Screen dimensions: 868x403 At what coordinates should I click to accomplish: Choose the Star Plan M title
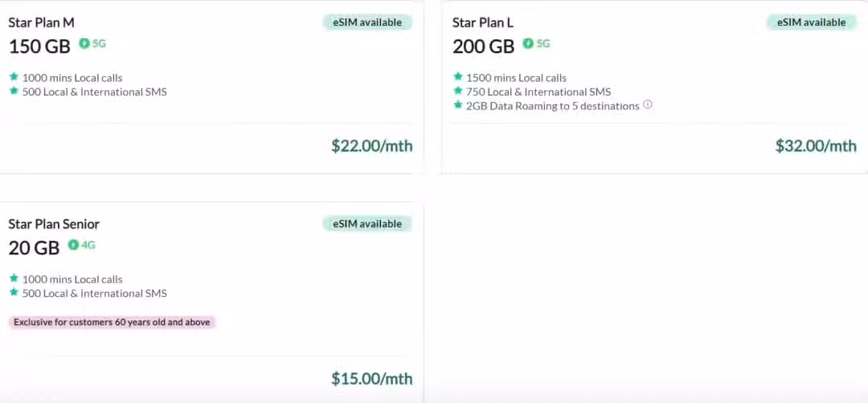42,22
